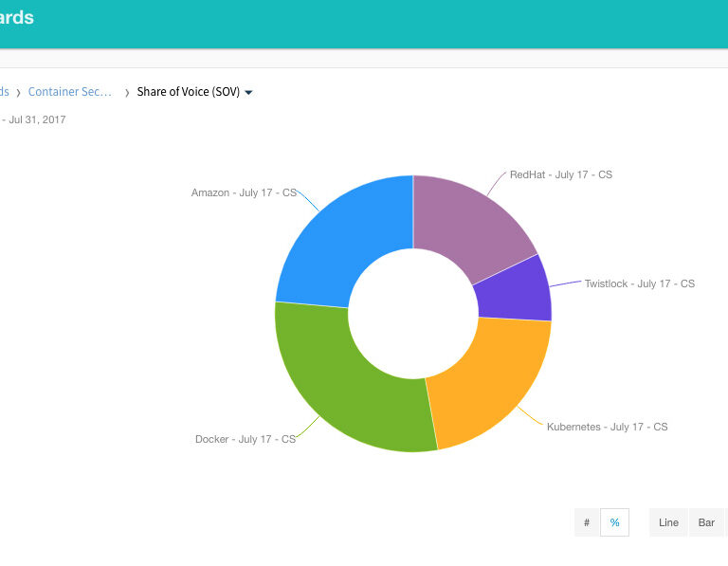Screen dimensions: 728x566
Task: Click the 'Twistlock - July 17 - CS' label
Action: pos(639,283)
